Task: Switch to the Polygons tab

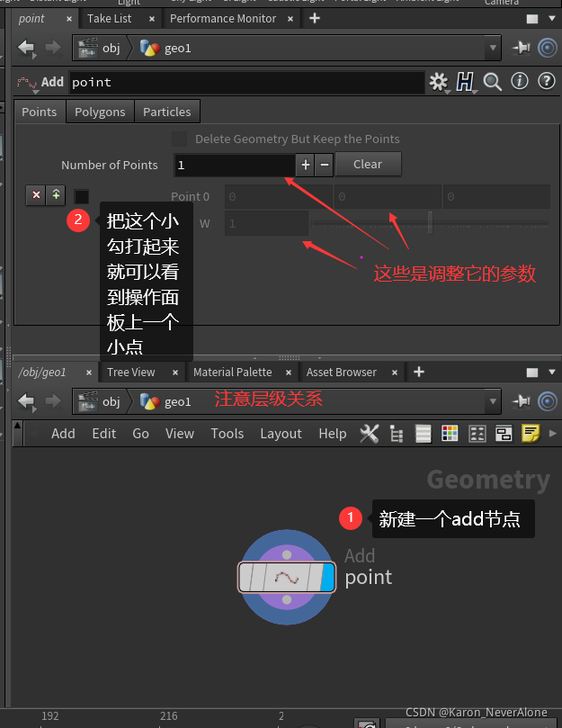Action: (x=100, y=112)
